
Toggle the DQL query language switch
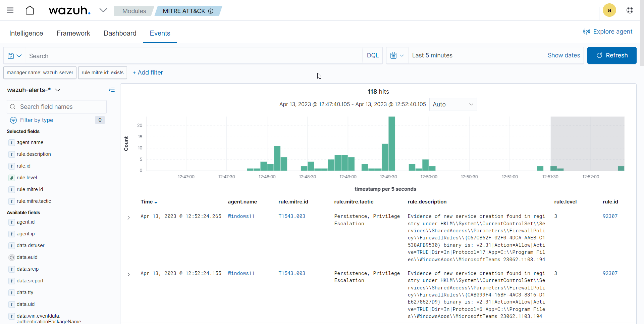[372, 55]
